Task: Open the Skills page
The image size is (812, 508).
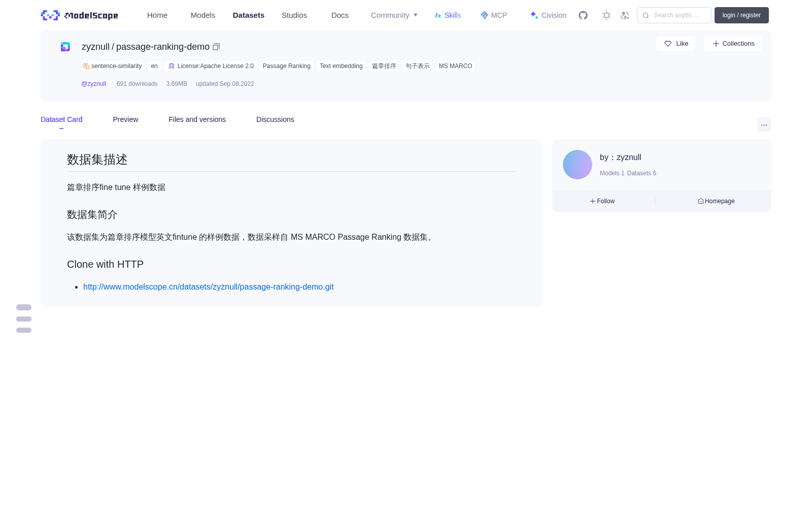Action: 448,15
